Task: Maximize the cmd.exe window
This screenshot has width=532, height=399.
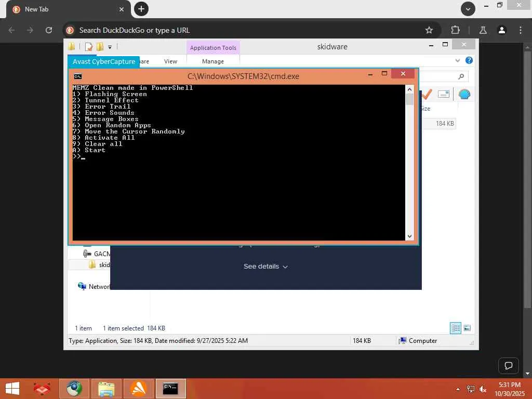Action: [384, 74]
